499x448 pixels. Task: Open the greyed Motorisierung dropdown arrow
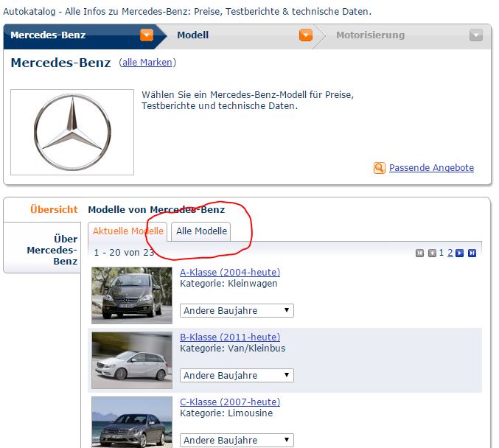coord(476,35)
